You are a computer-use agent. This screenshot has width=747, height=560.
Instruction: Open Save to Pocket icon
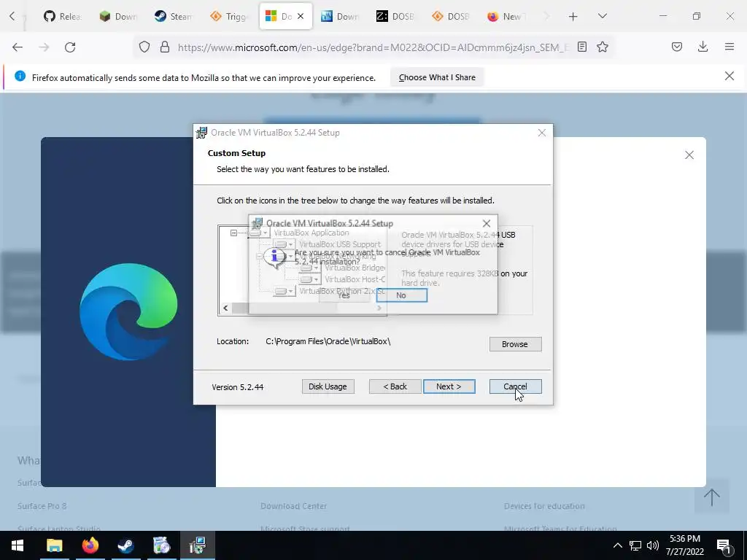point(677,47)
